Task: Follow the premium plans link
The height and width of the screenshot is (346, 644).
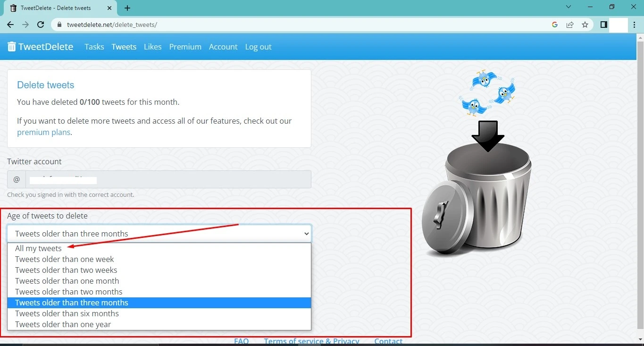Action: coord(43,132)
